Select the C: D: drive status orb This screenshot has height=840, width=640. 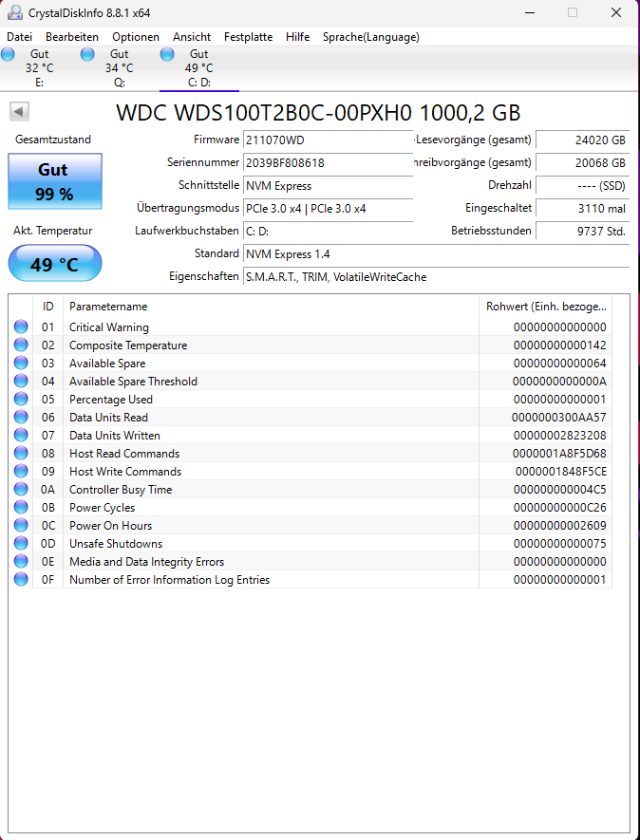[167, 54]
